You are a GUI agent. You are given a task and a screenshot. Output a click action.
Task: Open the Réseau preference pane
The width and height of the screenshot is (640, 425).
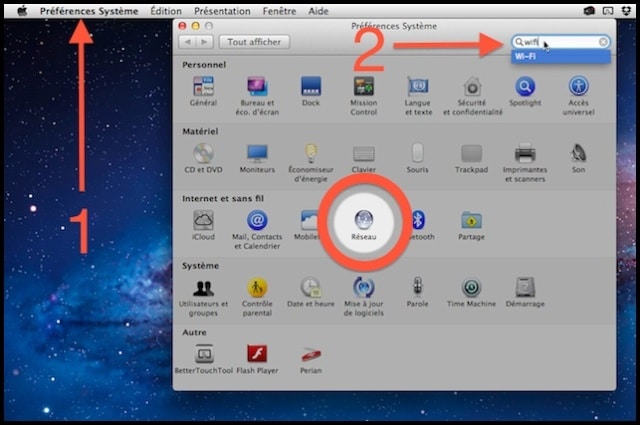point(363,225)
